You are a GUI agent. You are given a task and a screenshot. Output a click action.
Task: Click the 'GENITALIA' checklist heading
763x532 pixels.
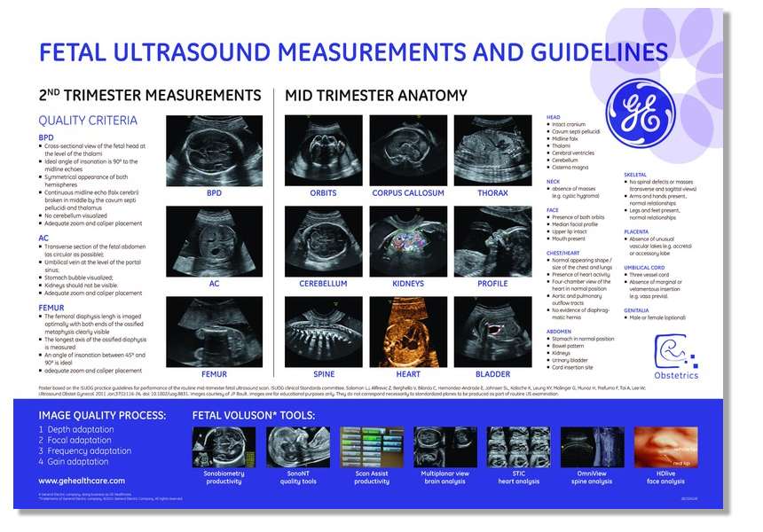636,310
